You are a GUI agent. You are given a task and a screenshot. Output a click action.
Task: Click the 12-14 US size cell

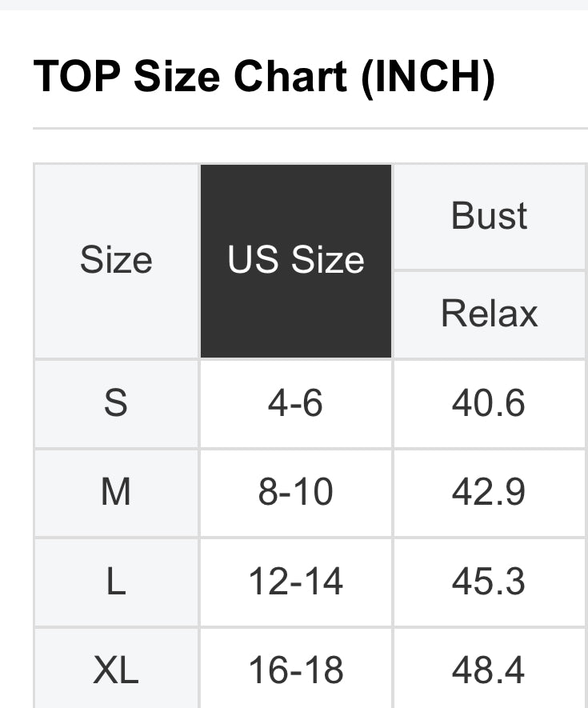pos(296,582)
